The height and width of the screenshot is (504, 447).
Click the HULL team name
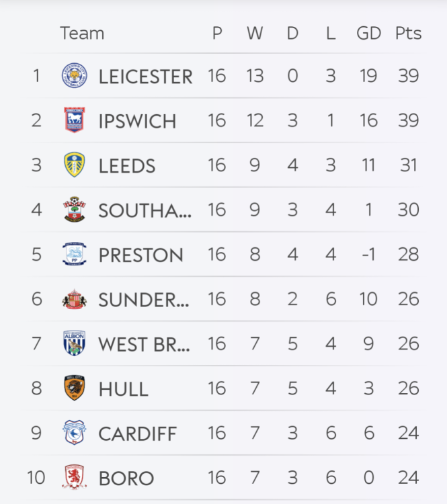123,389
